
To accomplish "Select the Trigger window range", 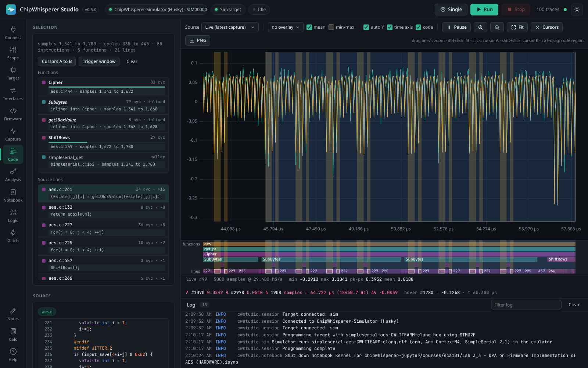I will tap(99, 61).
